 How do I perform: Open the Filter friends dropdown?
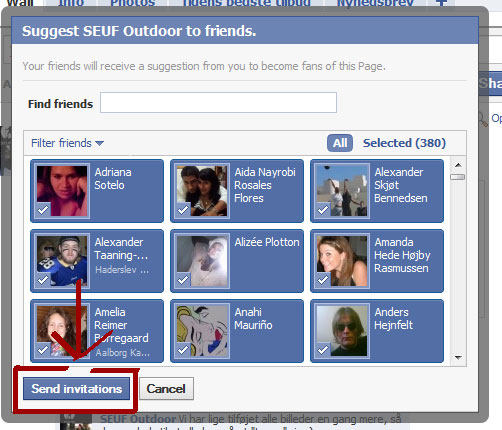point(67,143)
